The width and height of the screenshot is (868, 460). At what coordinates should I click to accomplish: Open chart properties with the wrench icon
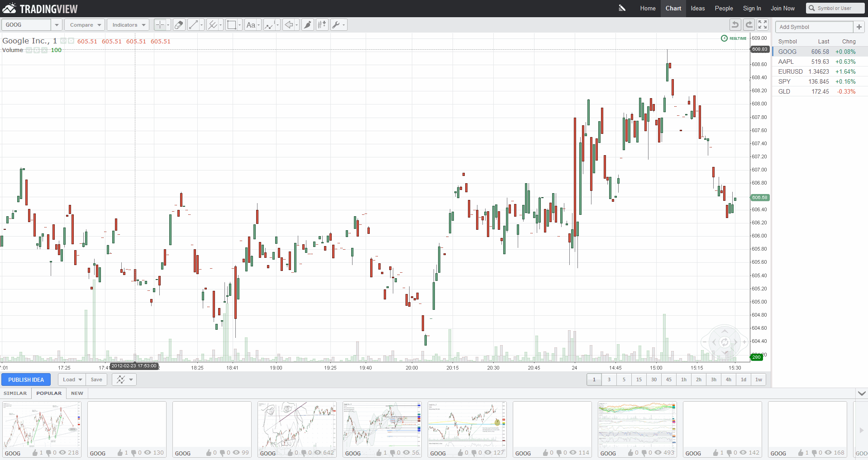(x=336, y=25)
